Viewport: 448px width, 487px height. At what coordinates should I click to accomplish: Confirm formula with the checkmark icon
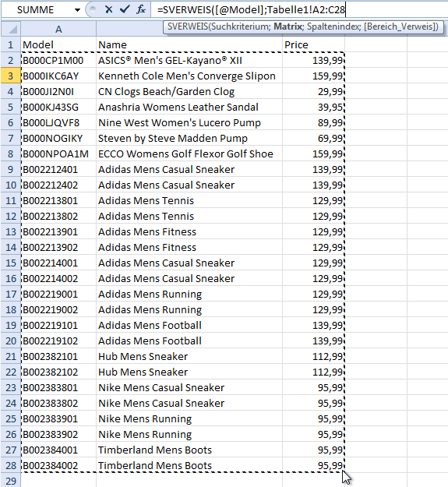125,9
